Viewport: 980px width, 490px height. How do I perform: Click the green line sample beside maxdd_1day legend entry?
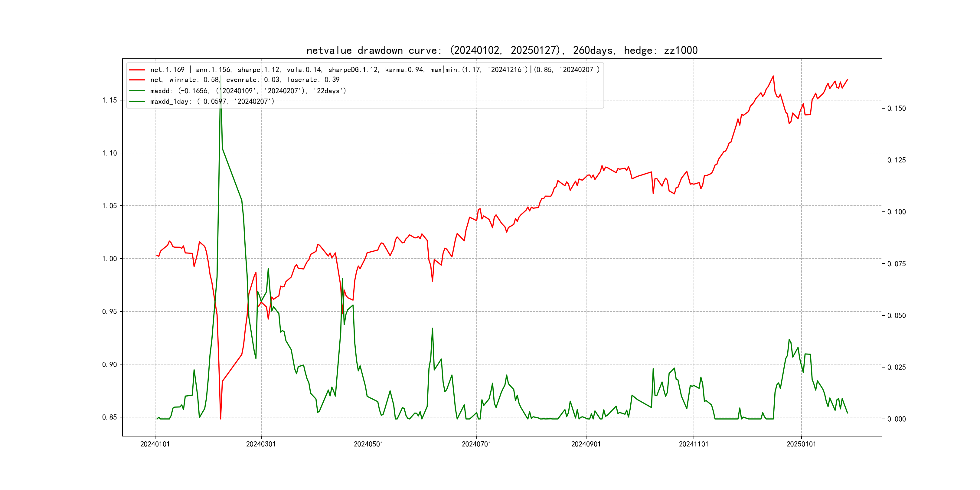coord(137,102)
